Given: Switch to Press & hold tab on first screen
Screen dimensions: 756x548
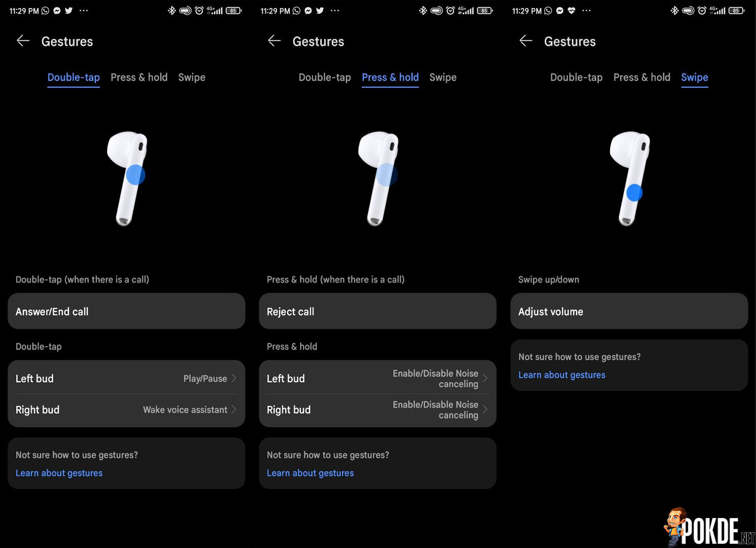Looking at the screenshot, I should (139, 77).
